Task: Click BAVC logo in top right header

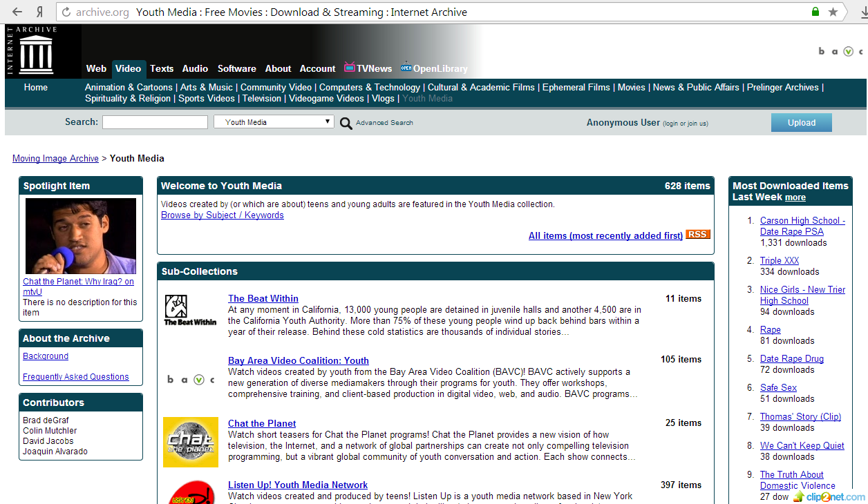Action: (x=840, y=51)
